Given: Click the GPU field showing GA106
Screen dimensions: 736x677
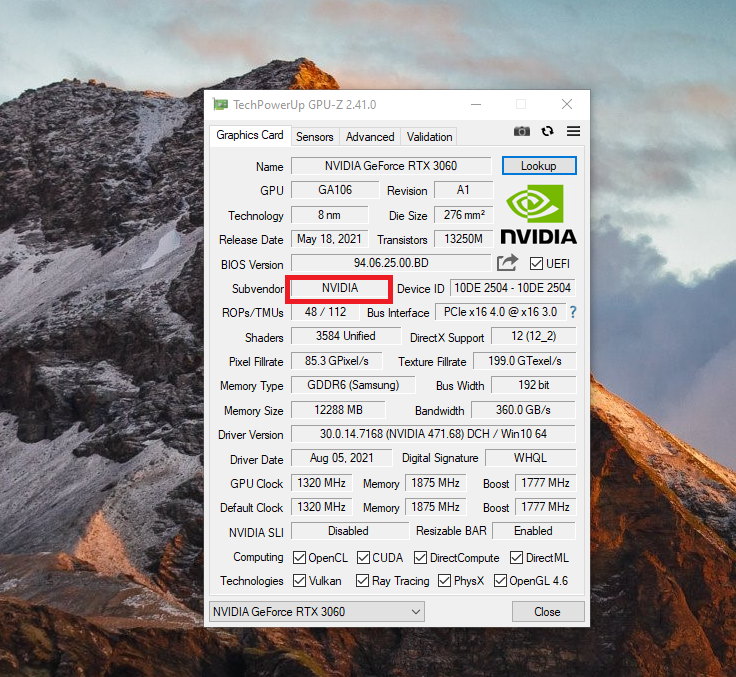Looking at the screenshot, I should (x=335, y=190).
